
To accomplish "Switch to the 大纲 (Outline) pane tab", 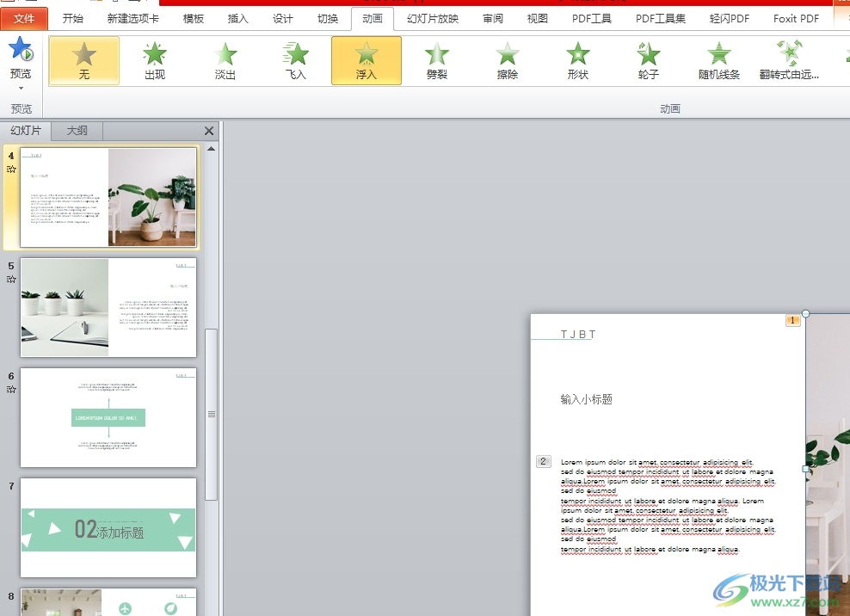I will (77, 131).
